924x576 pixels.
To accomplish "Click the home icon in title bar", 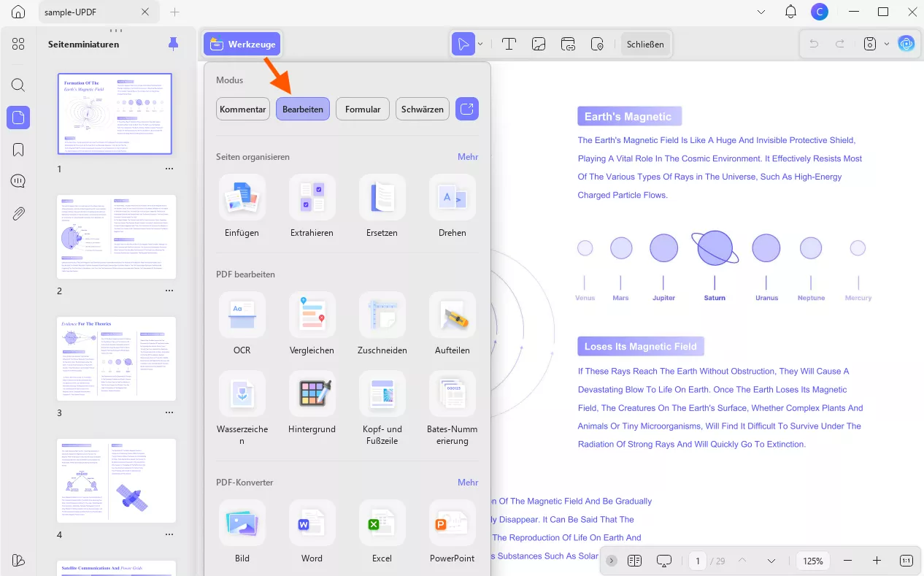I will coord(18,12).
